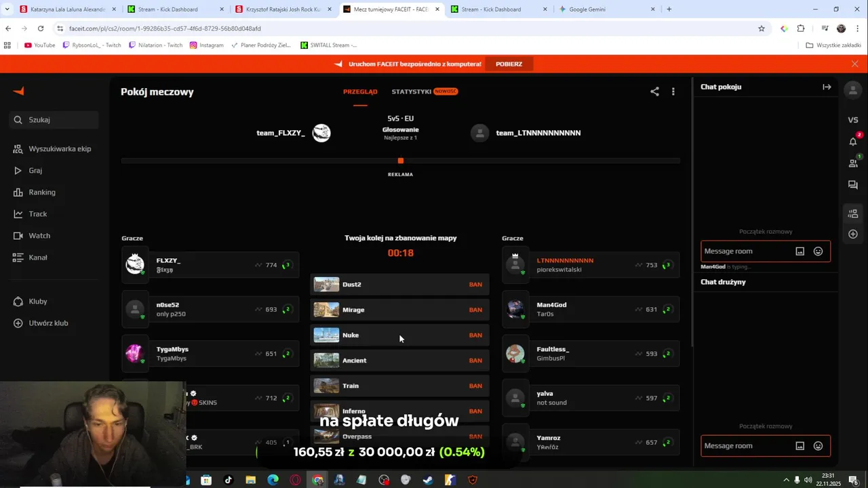Click the party members icon in the right rail
Image resolution: width=868 pixels, height=488 pixels.
(853, 213)
